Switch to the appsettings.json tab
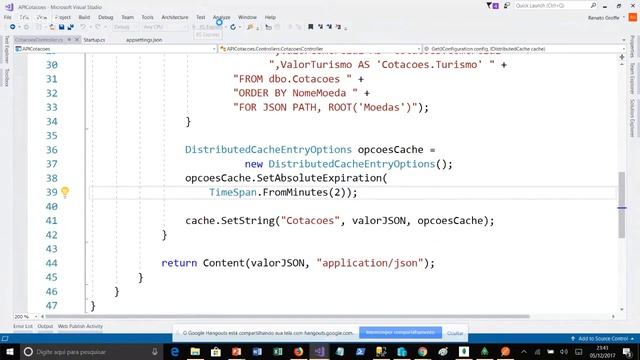This screenshot has height=360, width=640. 144,40
